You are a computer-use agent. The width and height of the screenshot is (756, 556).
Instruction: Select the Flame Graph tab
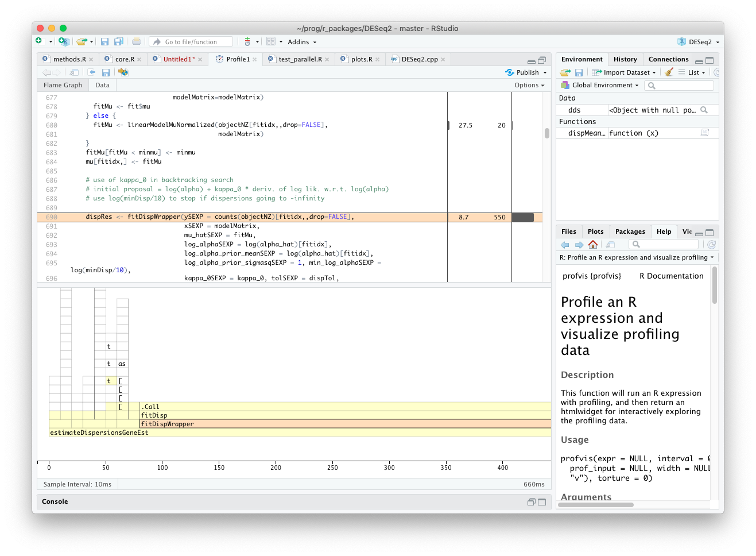(x=63, y=85)
